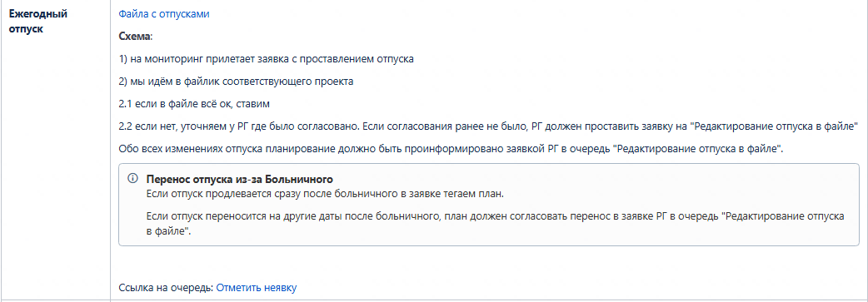Click the sentence starting "Обо всех изменениях отпуска"
The image size is (868, 302).
pyautogui.click(x=451, y=150)
